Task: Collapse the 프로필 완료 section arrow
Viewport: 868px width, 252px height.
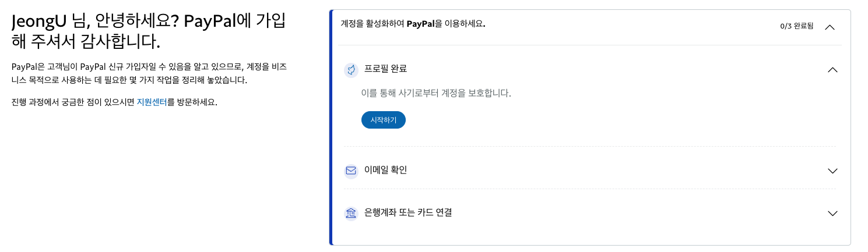Action: 832,70
